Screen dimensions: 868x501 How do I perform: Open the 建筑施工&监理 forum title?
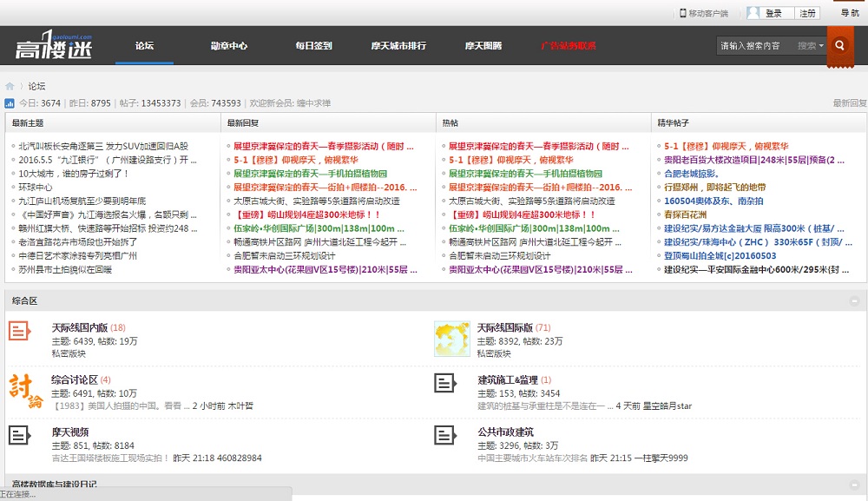point(508,379)
